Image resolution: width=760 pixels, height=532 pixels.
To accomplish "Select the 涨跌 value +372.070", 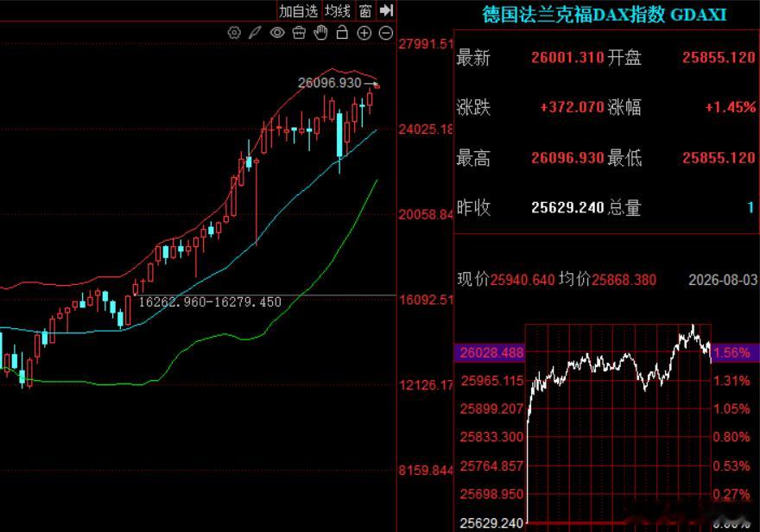I will click(x=572, y=107).
